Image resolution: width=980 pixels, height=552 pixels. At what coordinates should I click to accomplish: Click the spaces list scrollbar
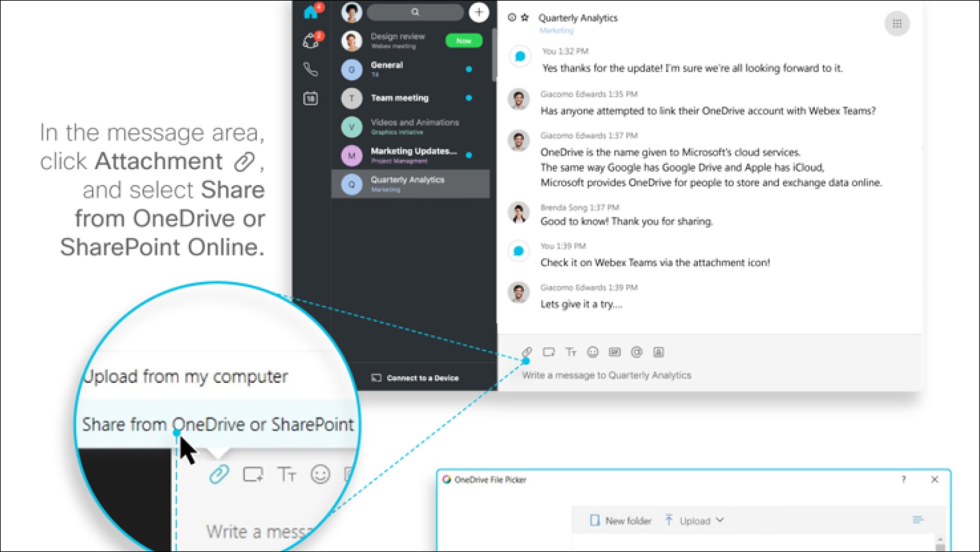[x=493, y=55]
